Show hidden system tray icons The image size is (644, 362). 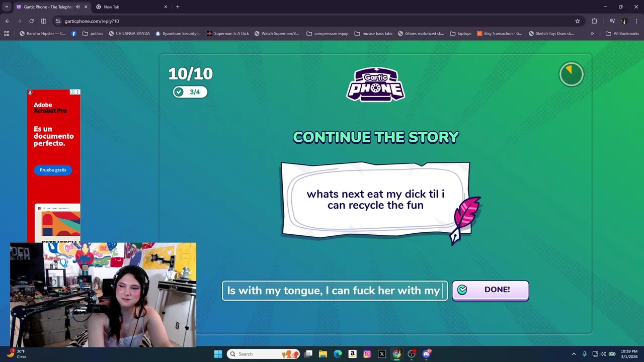574,354
